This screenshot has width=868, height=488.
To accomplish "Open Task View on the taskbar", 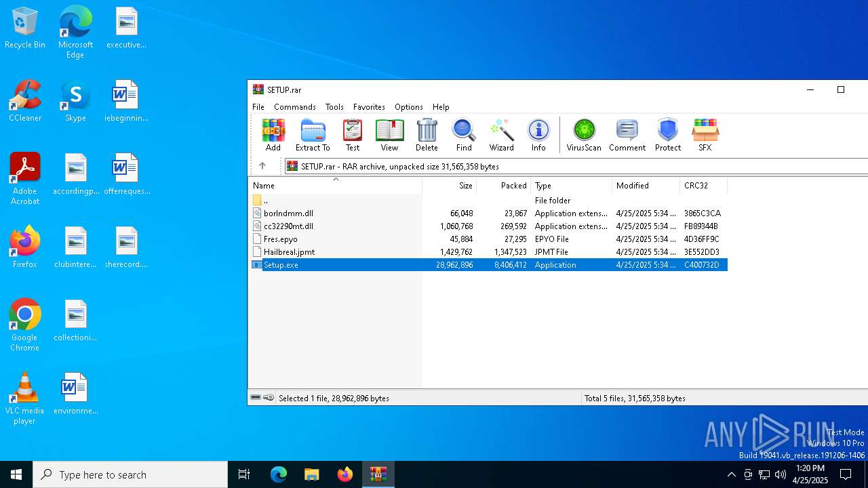I will click(x=244, y=474).
